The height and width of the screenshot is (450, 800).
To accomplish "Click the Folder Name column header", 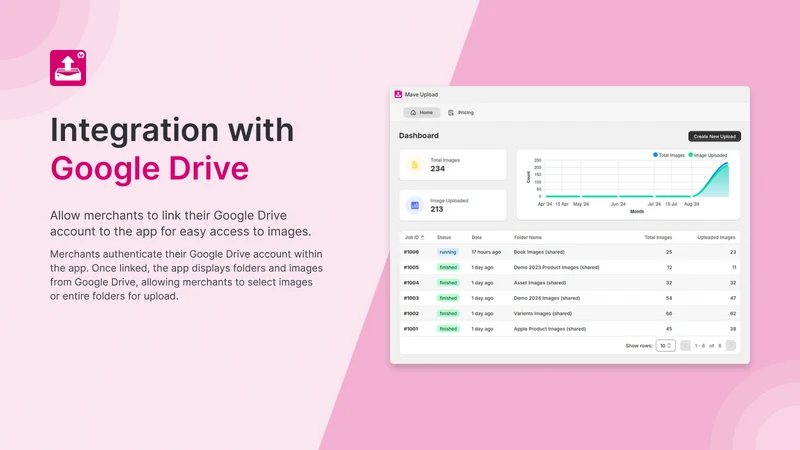I will point(528,237).
